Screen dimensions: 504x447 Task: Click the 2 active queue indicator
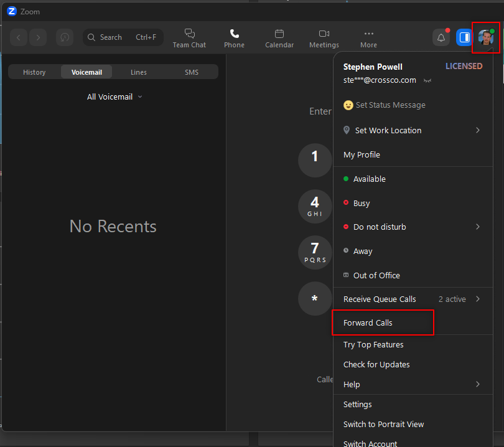tap(452, 299)
